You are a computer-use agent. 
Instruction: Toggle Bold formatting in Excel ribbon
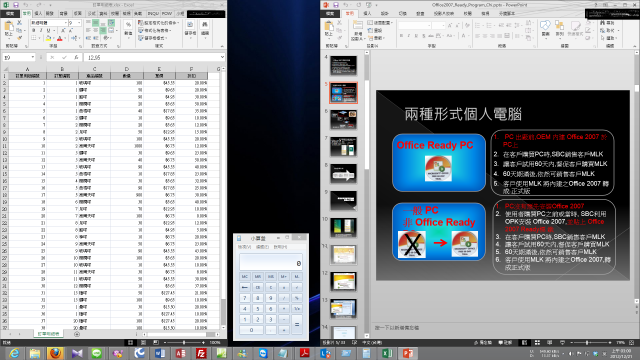[x=33, y=31]
